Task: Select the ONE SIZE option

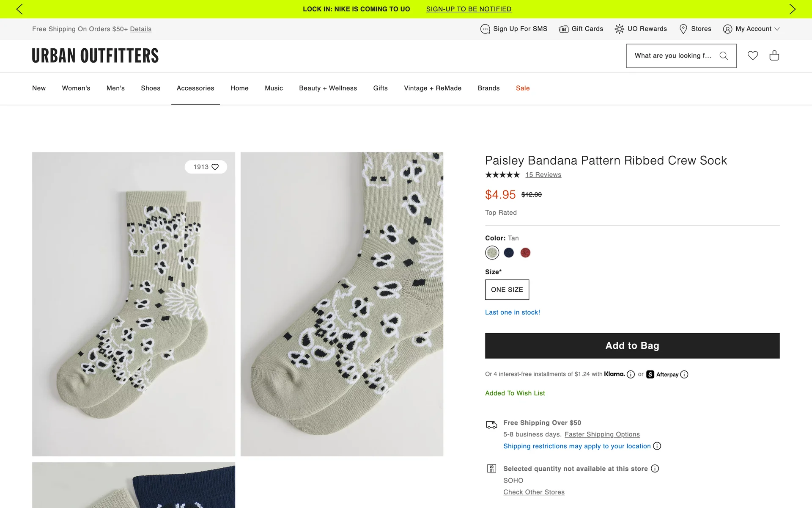Action: (507, 290)
